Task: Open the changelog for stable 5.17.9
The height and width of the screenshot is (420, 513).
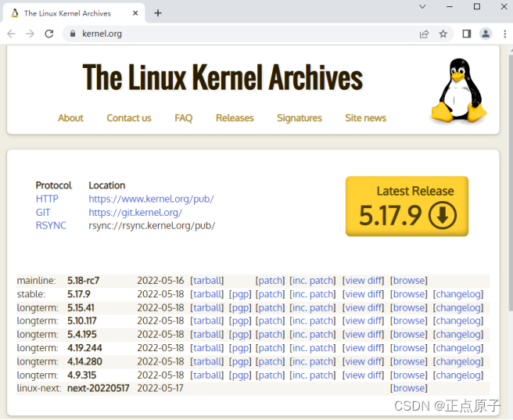Action: (x=458, y=294)
